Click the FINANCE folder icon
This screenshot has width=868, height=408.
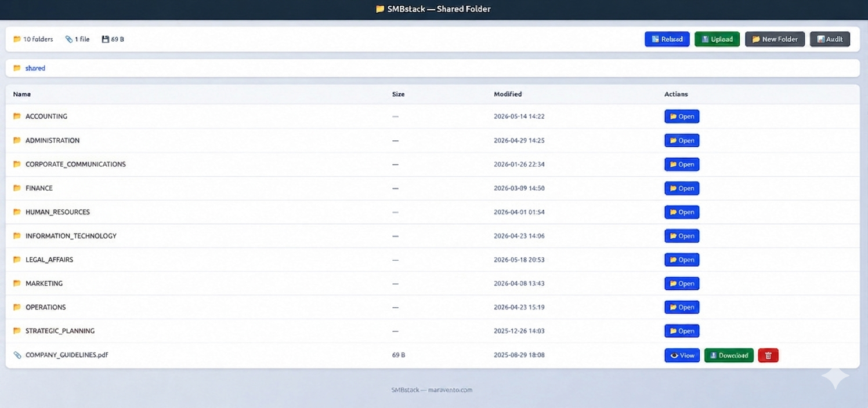pos(17,188)
